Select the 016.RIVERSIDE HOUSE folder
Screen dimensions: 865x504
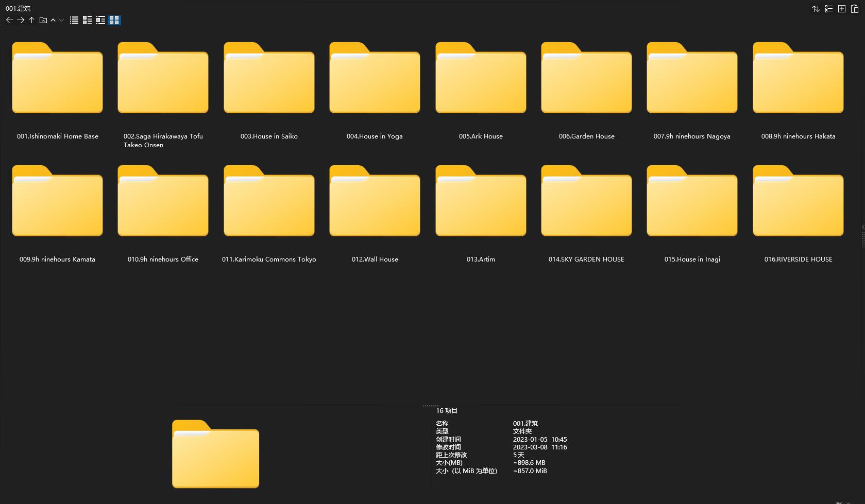pos(798,214)
